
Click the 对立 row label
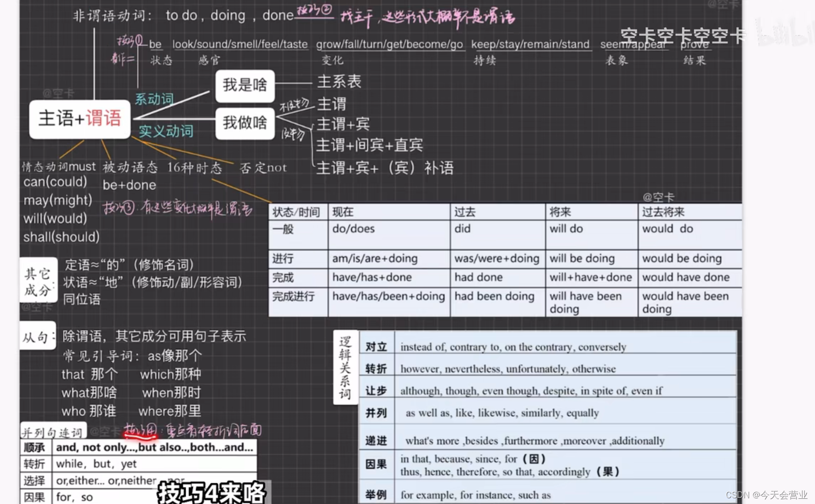[376, 347]
